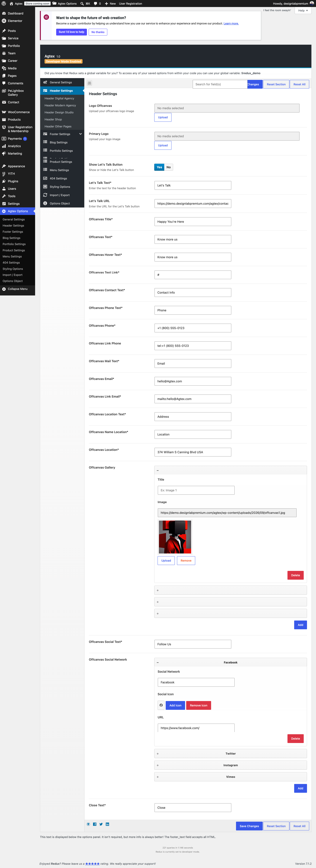Click the Facebook social icon preview
Viewport: 316px width, 868px height.
(x=161, y=705)
